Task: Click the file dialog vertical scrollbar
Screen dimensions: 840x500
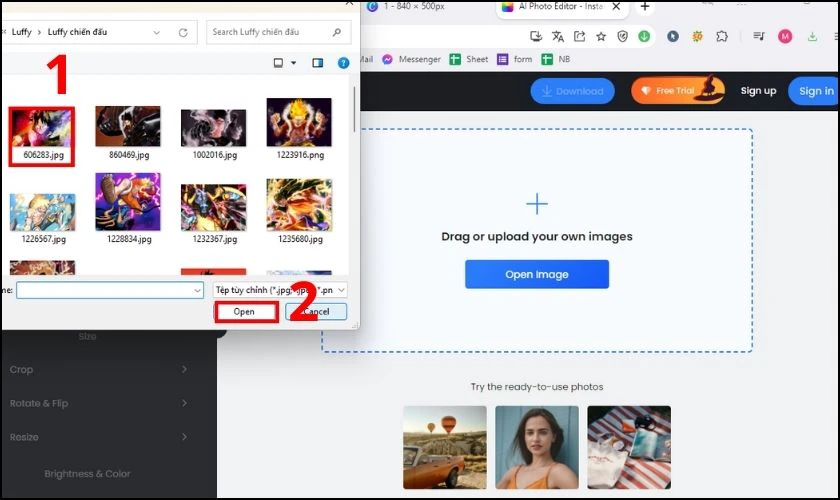Action: (354, 109)
